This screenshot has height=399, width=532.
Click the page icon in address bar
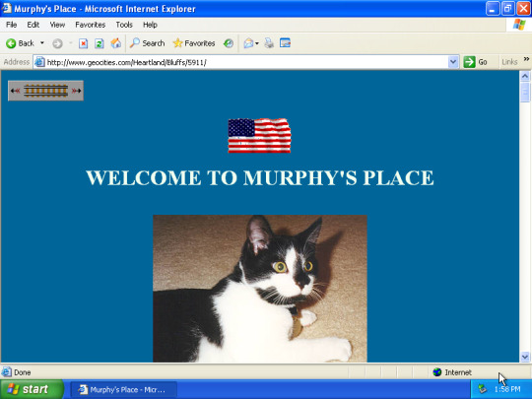pyautogui.click(x=40, y=62)
